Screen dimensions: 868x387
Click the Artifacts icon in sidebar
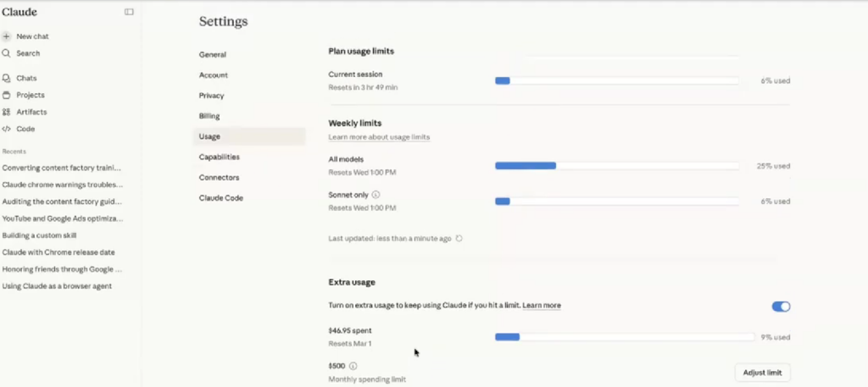pos(7,112)
